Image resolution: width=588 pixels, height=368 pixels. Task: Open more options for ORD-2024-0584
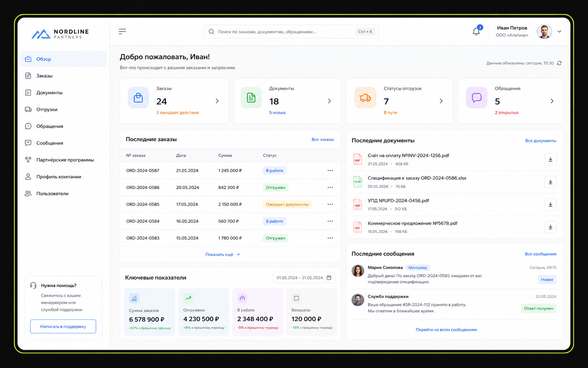(x=330, y=221)
